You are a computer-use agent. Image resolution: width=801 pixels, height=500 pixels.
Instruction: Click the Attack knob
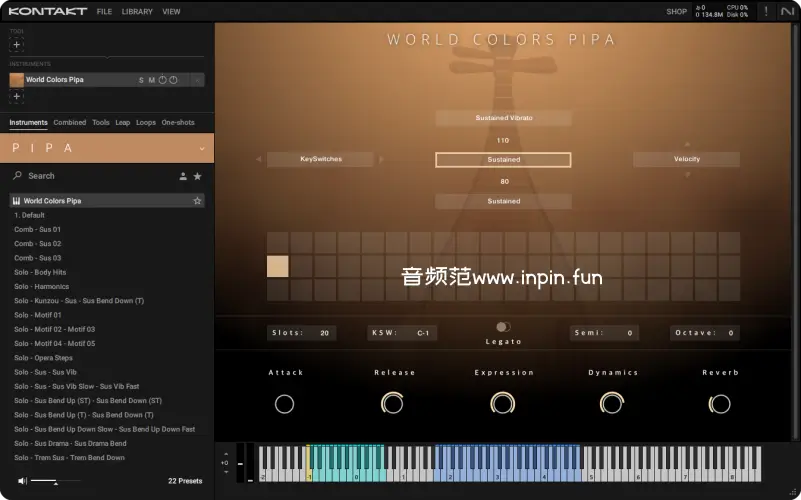click(285, 404)
